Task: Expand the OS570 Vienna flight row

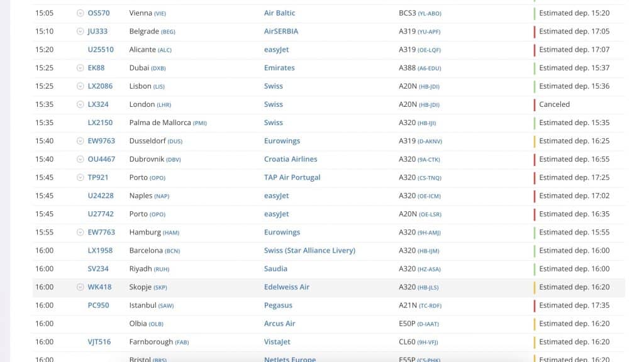Action: coord(80,13)
